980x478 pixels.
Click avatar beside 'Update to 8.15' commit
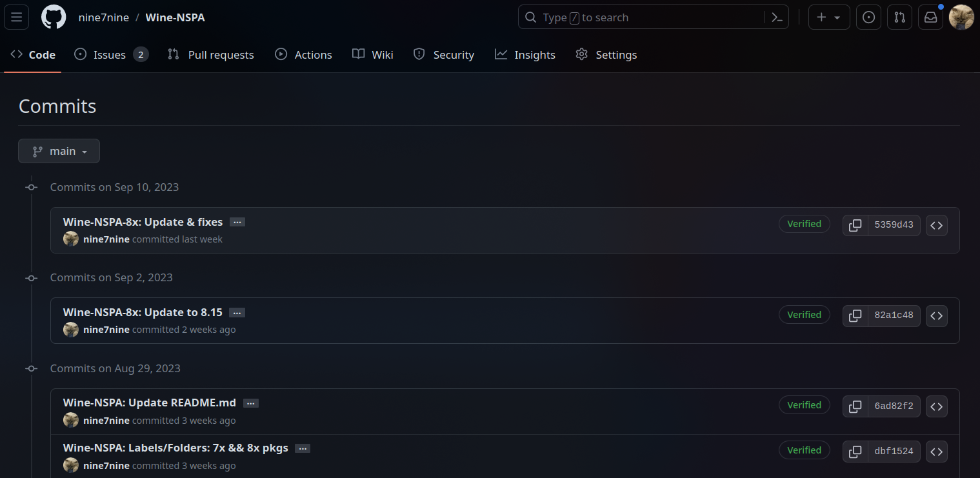[x=71, y=330]
